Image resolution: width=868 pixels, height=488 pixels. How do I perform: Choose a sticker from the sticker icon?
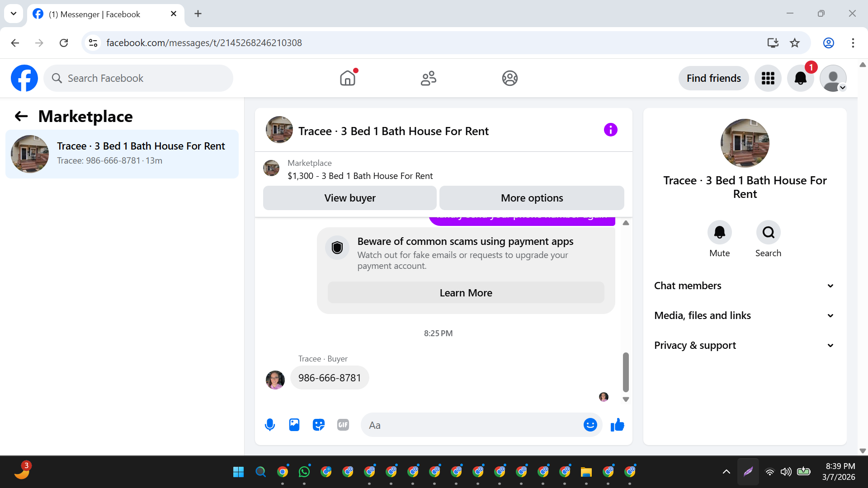tap(319, 425)
